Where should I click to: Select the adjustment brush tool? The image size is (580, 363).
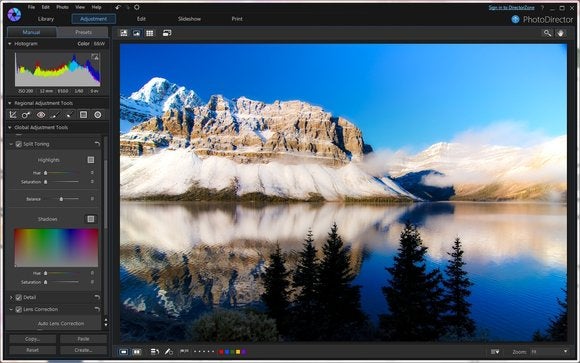(x=55, y=115)
